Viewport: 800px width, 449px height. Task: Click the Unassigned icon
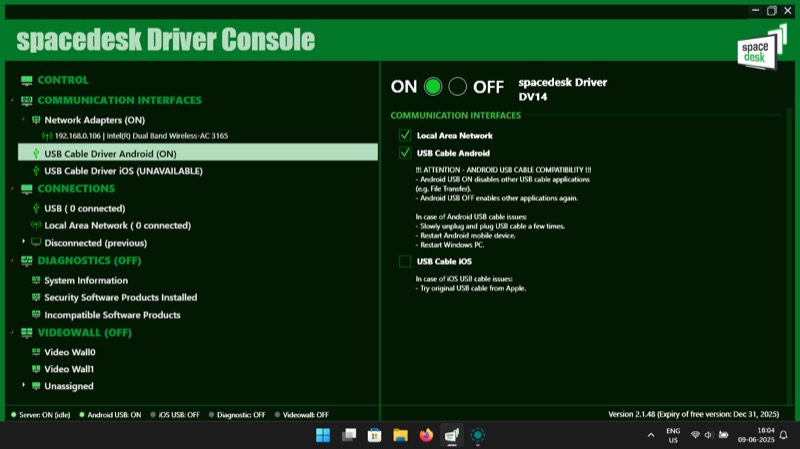coord(36,386)
